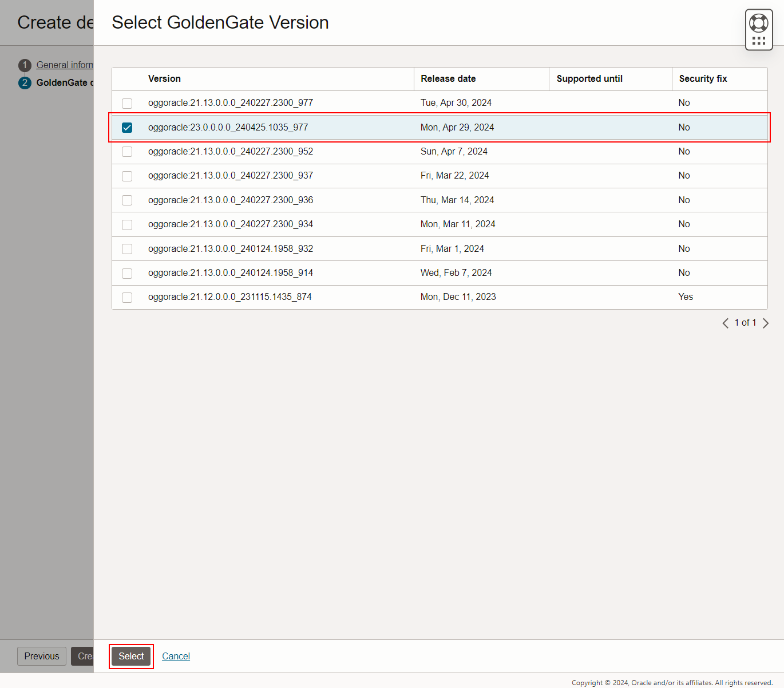The height and width of the screenshot is (688, 784).
Task: Click Security fix No in Apr 30 row
Action: tap(684, 103)
